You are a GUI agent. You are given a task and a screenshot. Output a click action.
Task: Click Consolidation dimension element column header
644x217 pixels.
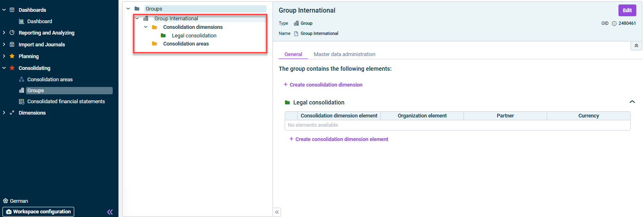pyautogui.click(x=339, y=116)
